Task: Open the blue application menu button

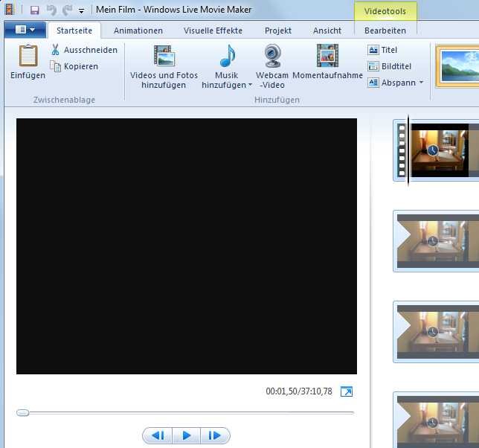Action: (25, 30)
